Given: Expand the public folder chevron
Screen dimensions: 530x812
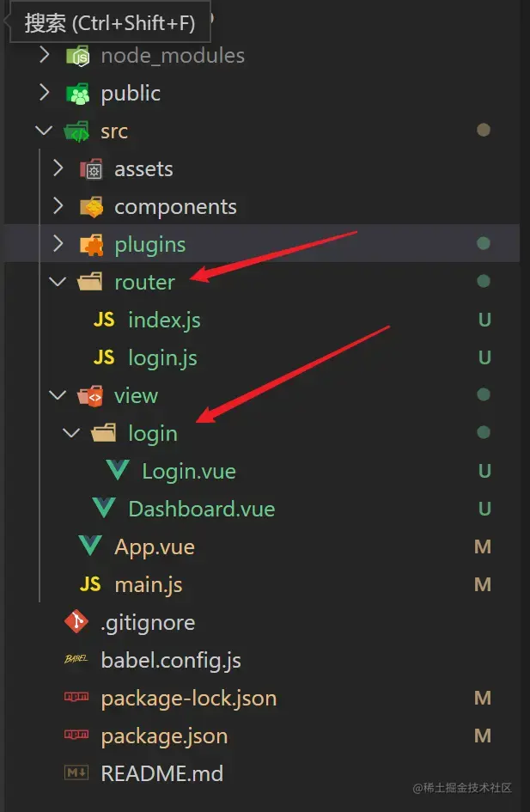Looking at the screenshot, I should point(45,92).
